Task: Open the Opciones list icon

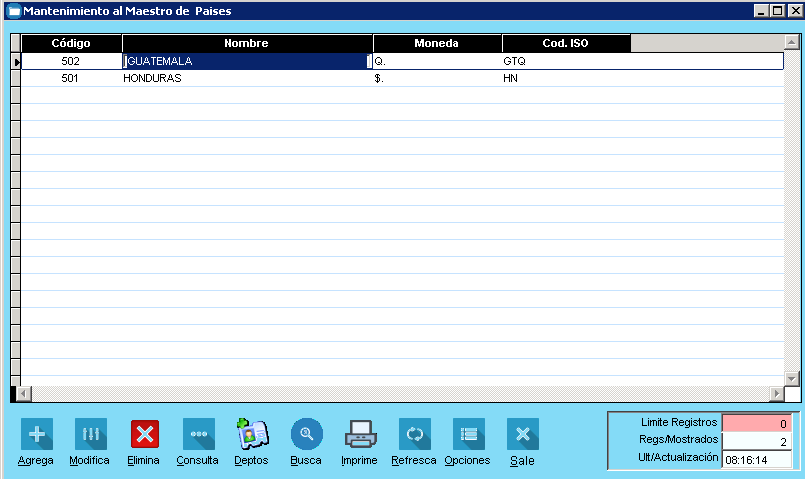Action: tap(468, 434)
